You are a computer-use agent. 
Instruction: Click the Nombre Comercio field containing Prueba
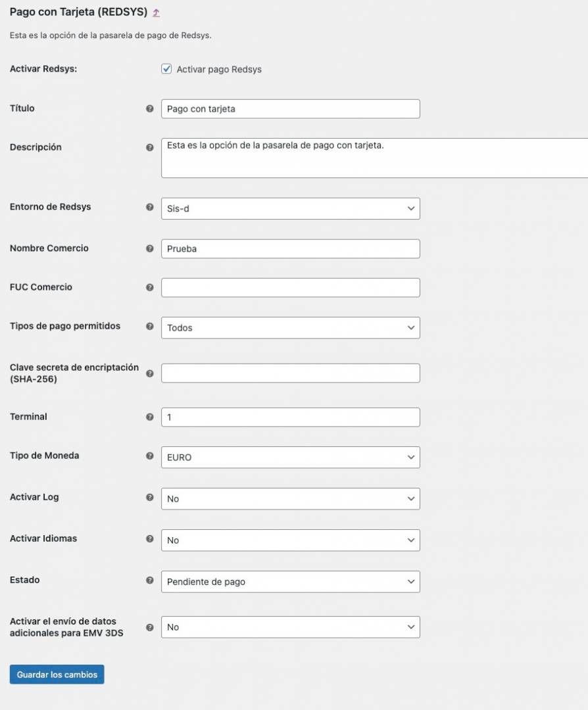coord(290,248)
